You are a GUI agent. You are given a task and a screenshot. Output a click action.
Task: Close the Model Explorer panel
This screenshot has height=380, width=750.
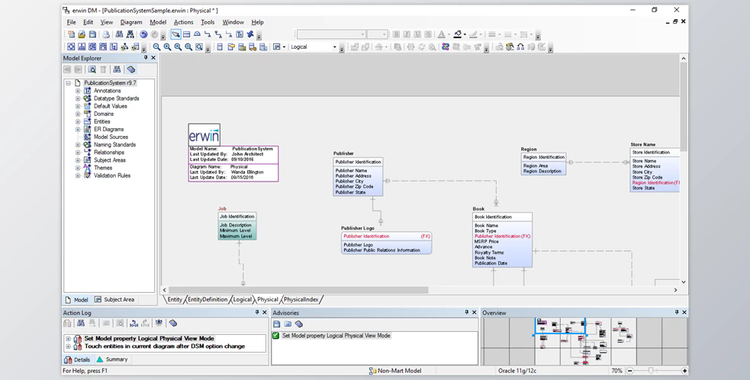pyautogui.click(x=154, y=58)
